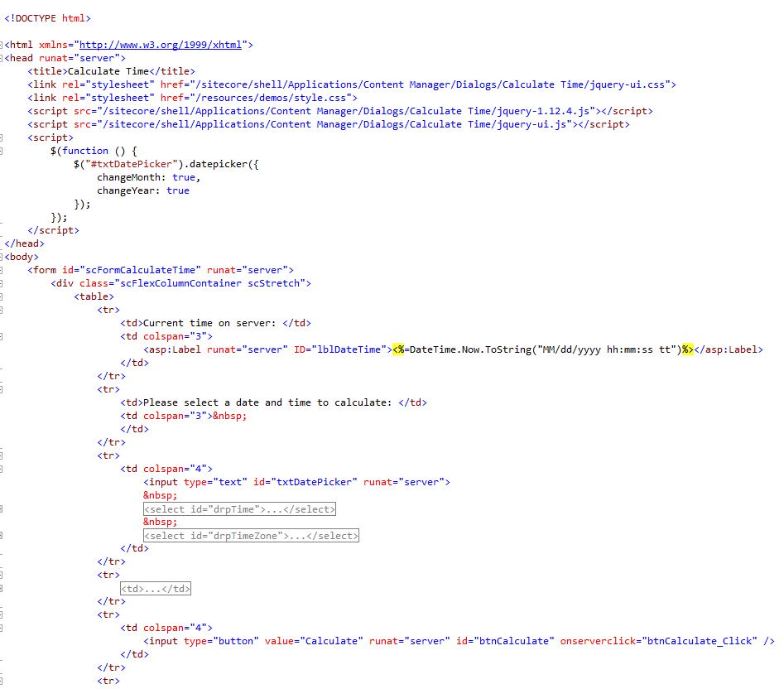Click the yellow highlighted closing server tag
The width and height of the screenshot is (784, 689).
(688, 349)
